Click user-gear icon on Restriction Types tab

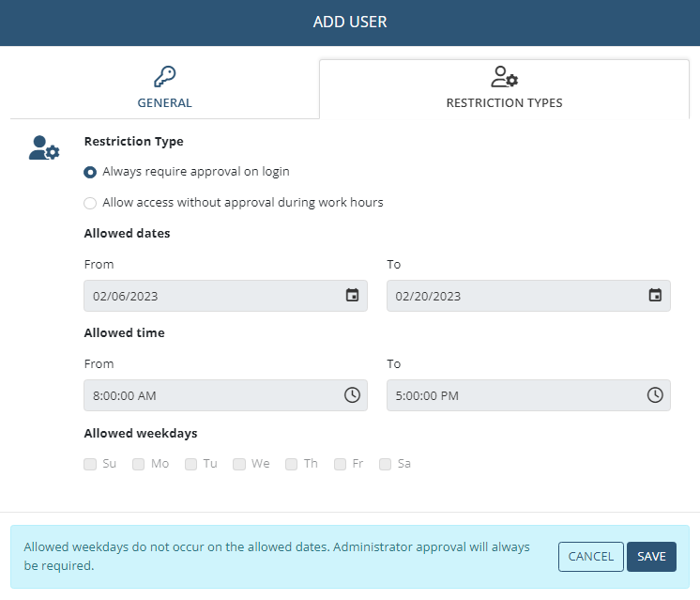coord(504,77)
